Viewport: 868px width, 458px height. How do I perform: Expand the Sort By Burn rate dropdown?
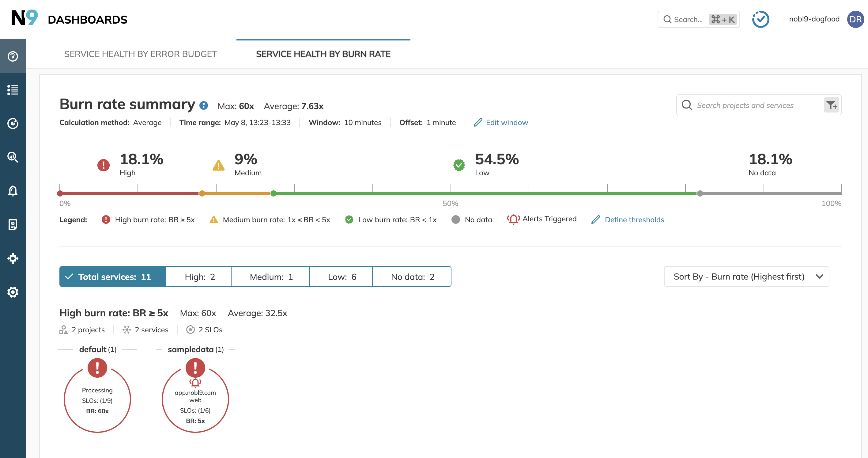[746, 277]
